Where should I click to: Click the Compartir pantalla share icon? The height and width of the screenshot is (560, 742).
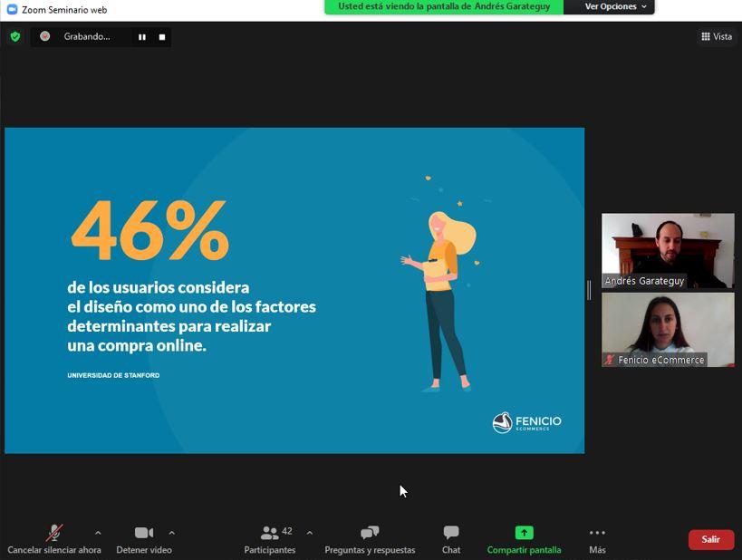pyautogui.click(x=524, y=533)
